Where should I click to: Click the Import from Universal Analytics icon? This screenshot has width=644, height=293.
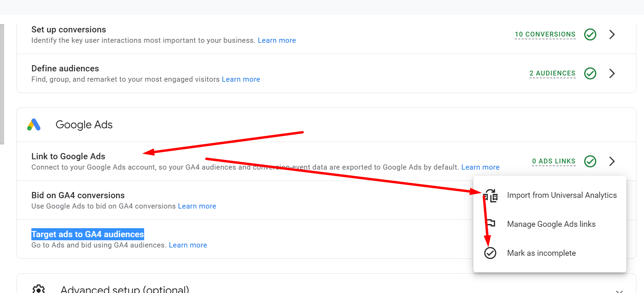(490, 195)
